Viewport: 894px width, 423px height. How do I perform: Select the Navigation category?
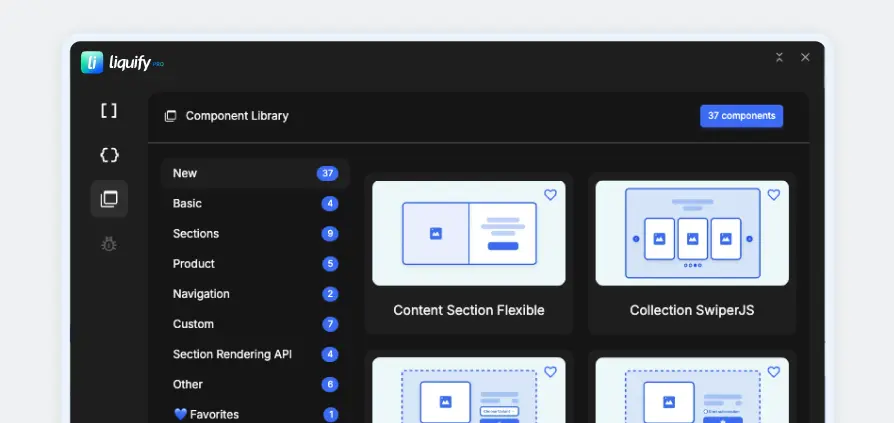point(255,294)
